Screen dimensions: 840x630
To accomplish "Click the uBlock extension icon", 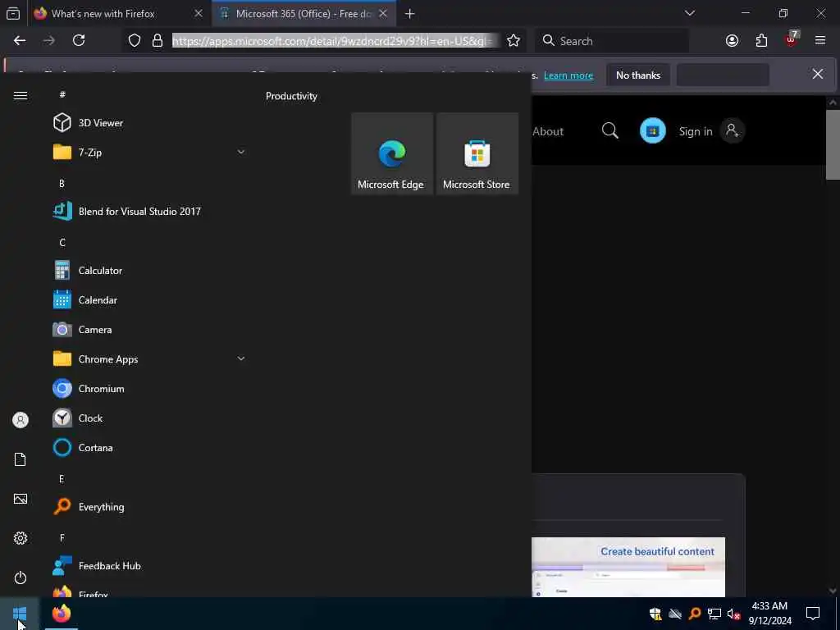I will [x=792, y=39].
